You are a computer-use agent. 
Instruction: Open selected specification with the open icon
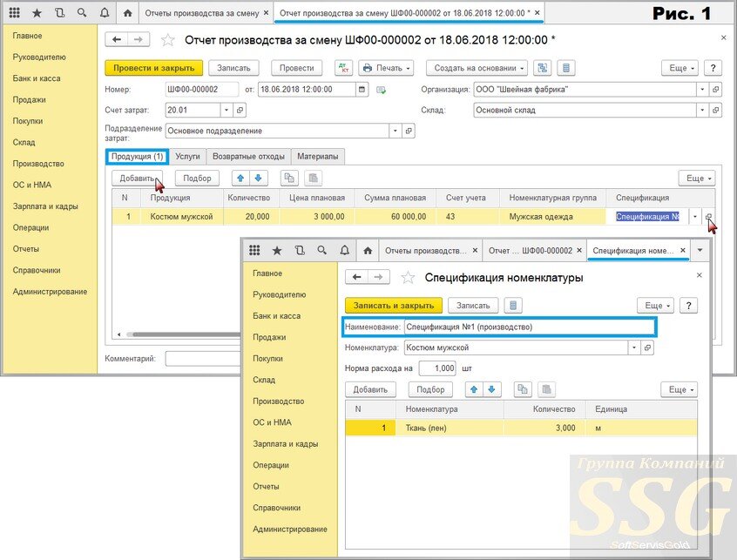pos(708,217)
